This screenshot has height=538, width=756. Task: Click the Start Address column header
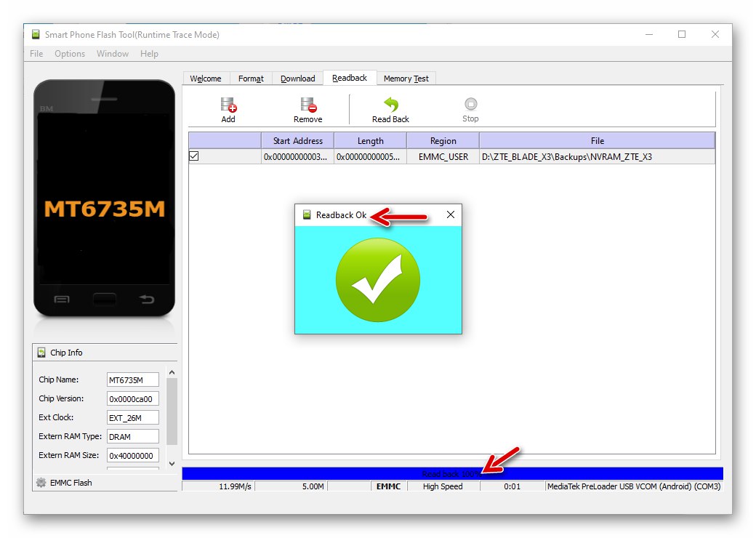(x=297, y=141)
